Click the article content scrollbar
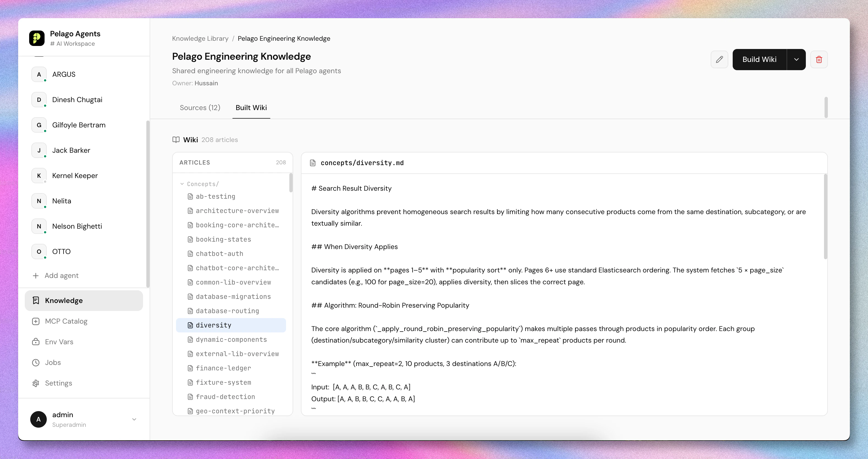Screen dimensions: 868x459 click(825, 216)
